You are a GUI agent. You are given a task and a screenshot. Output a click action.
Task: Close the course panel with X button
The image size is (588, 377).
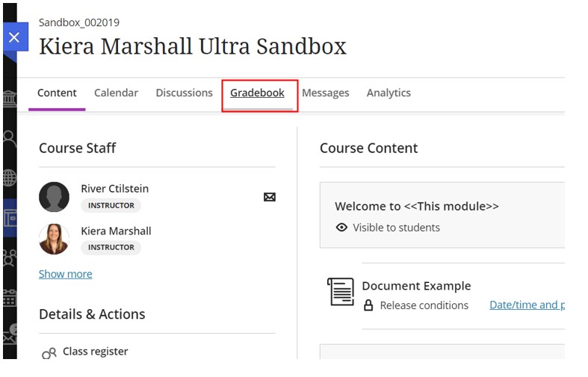point(15,37)
